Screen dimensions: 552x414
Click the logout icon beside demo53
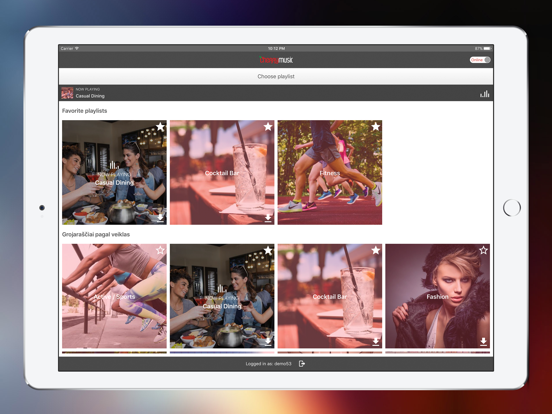(x=302, y=364)
